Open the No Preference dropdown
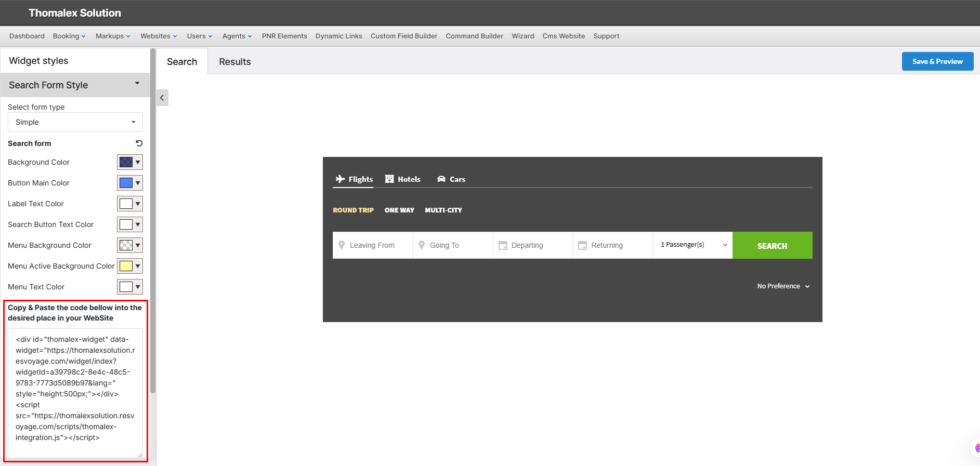This screenshot has width=980, height=466. click(x=783, y=286)
